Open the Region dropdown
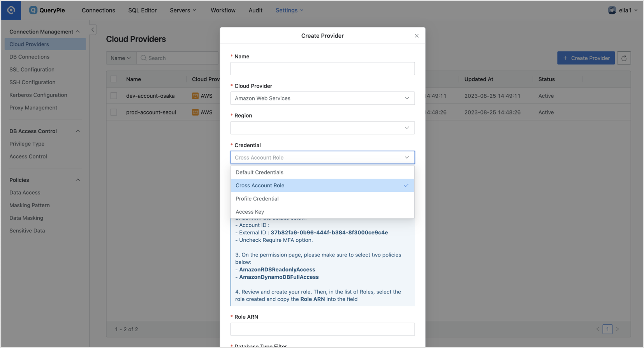644x348 pixels. [322, 128]
